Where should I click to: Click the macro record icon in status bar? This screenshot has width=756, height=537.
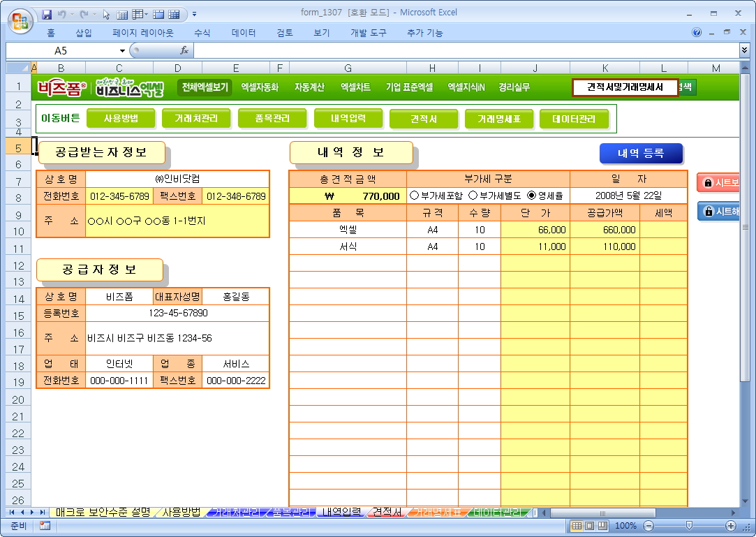[x=45, y=526]
